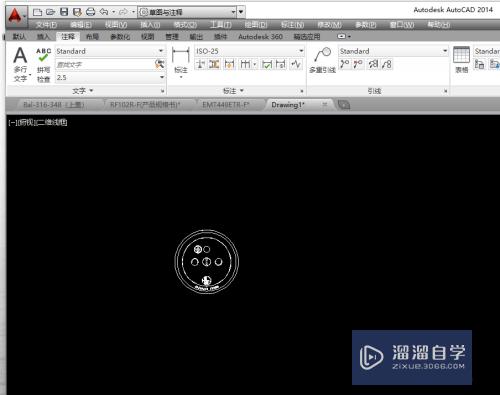Click the remove leader icon
This screenshot has height=395, width=500.
point(358,64)
